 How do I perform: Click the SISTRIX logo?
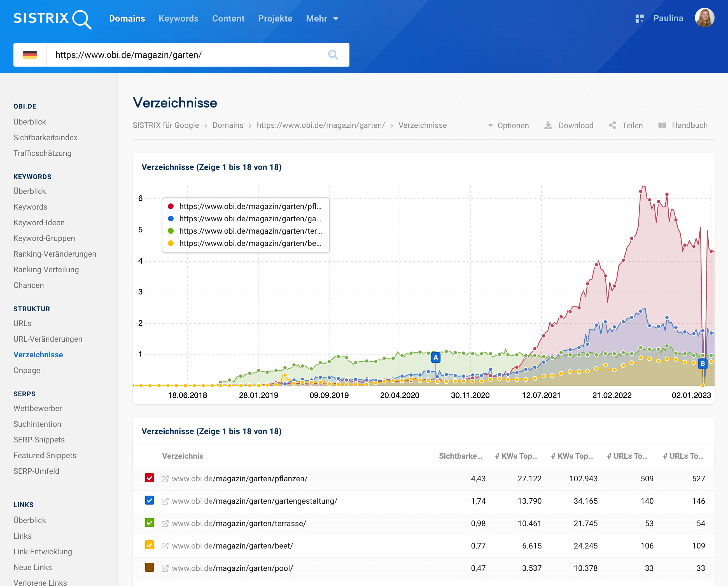tap(52, 18)
